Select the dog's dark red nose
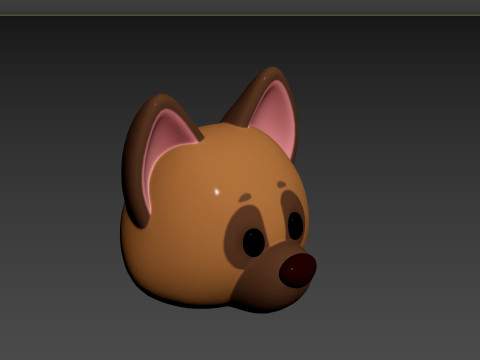This screenshot has width=480, height=360. click(x=298, y=270)
